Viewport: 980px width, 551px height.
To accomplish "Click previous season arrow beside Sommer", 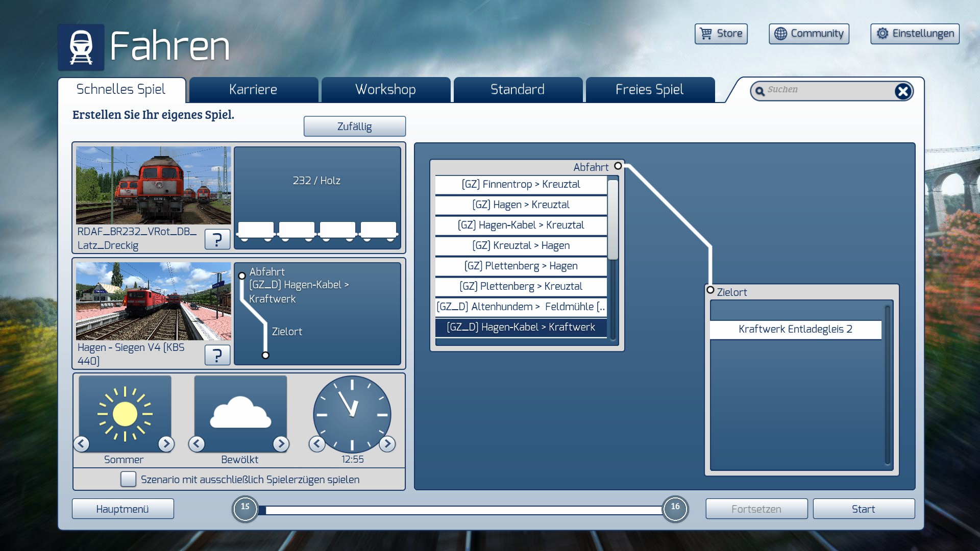I will pyautogui.click(x=82, y=444).
